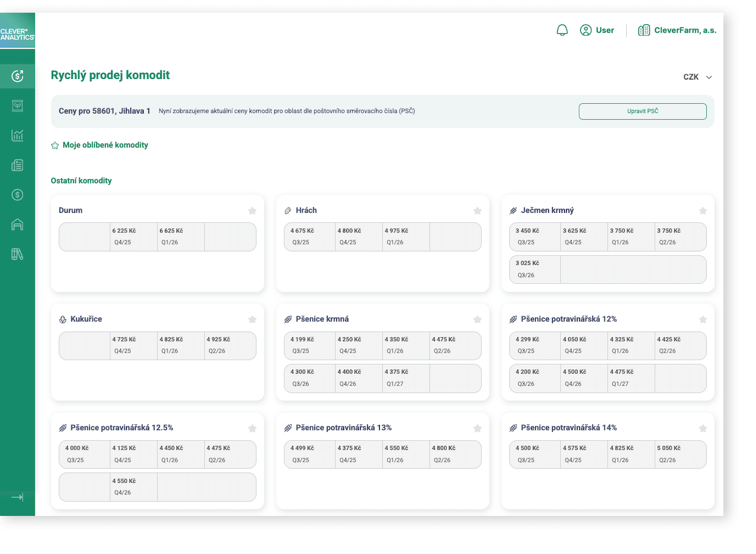Viewport: 756px width, 554px height.
Task: Select Pšenice potravinářská 13% price 4 499 Kč
Action: tap(310, 454)
